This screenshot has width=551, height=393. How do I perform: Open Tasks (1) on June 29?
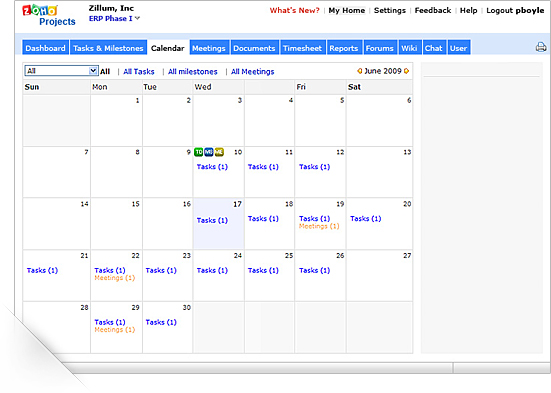click(110, 322)
